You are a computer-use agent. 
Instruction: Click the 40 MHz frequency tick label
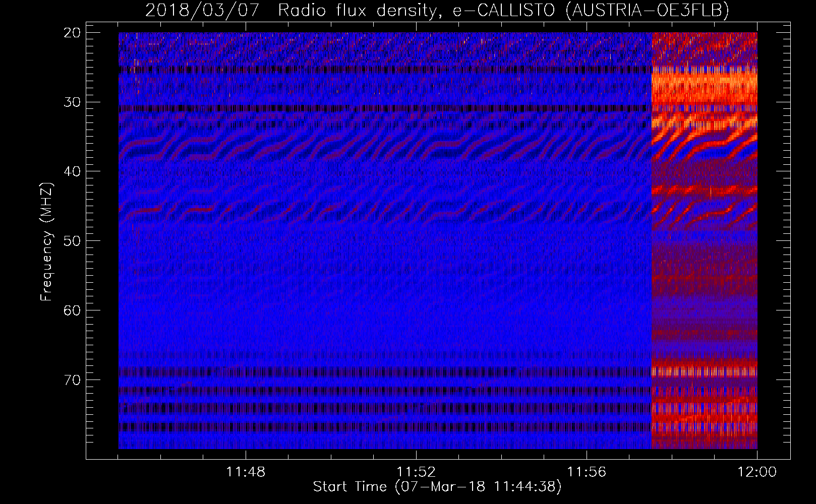coord(73,171)
